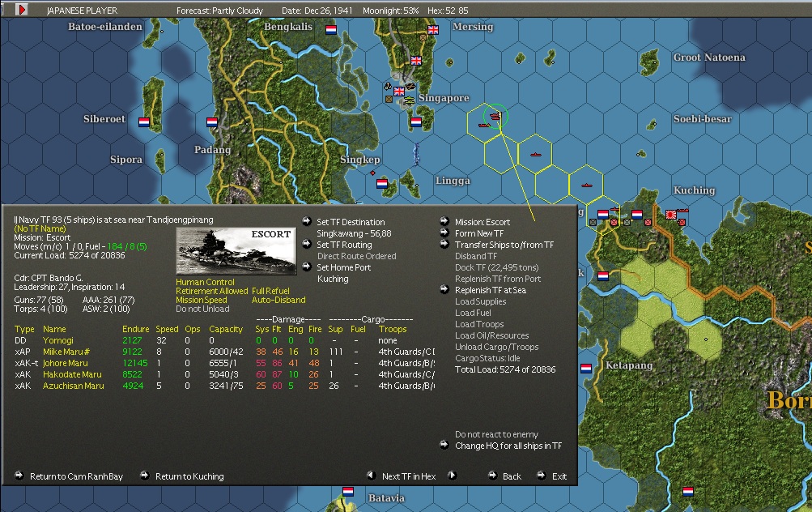Screen dimensions: 812x512
Task: Click the arrow icon beside Back
Action: point(492,476)
